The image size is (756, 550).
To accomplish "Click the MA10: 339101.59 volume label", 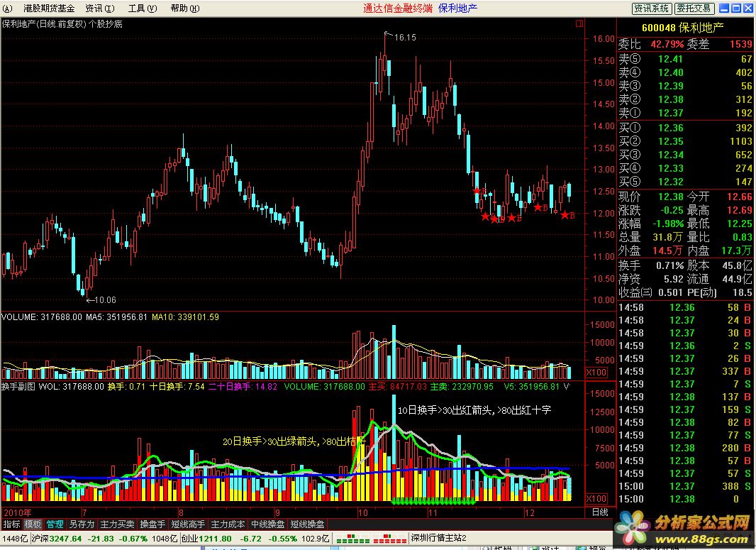I will (185, 317).
